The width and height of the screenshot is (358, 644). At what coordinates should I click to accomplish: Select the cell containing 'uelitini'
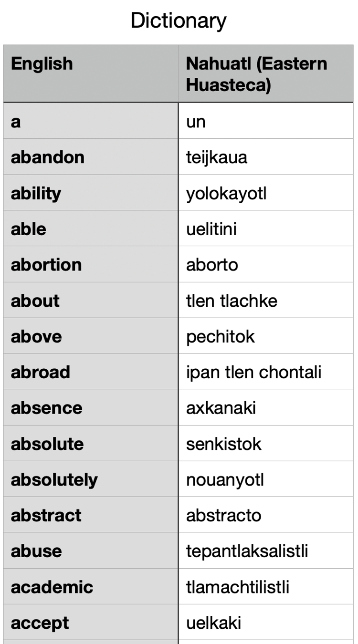[211, 229]
